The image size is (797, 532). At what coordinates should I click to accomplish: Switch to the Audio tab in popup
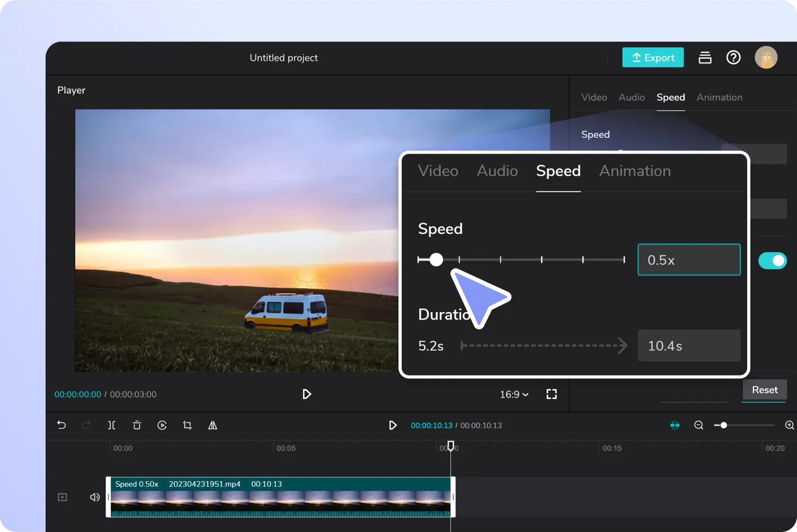[x=497, y=171]
